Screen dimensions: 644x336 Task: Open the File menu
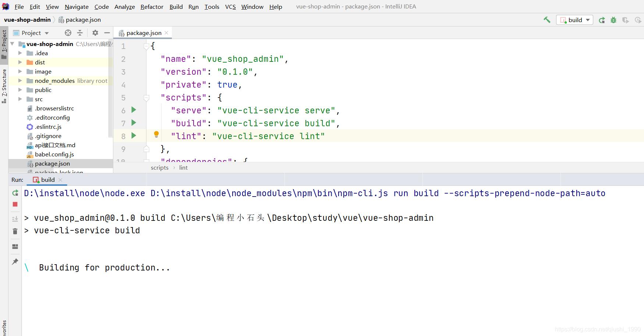point(19,7)
